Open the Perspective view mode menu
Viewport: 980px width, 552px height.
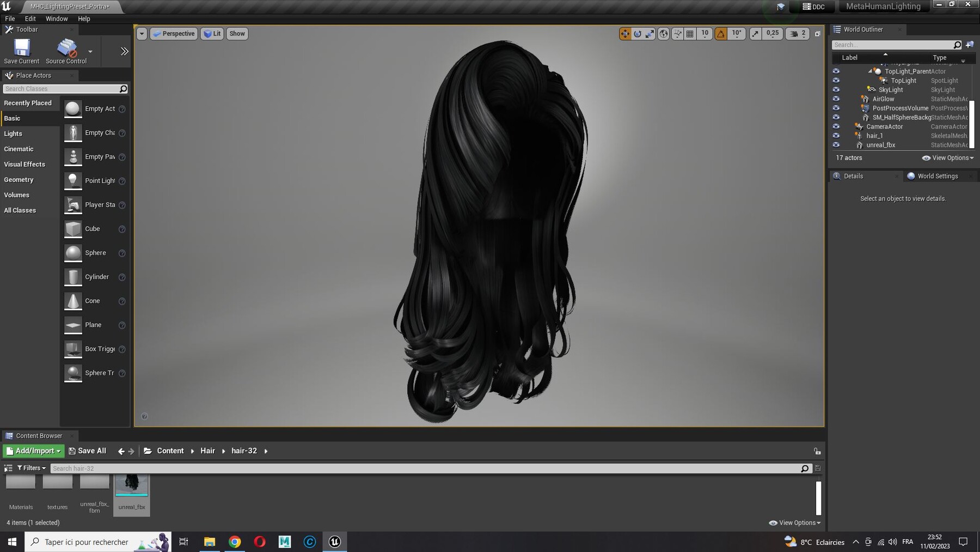174,34
